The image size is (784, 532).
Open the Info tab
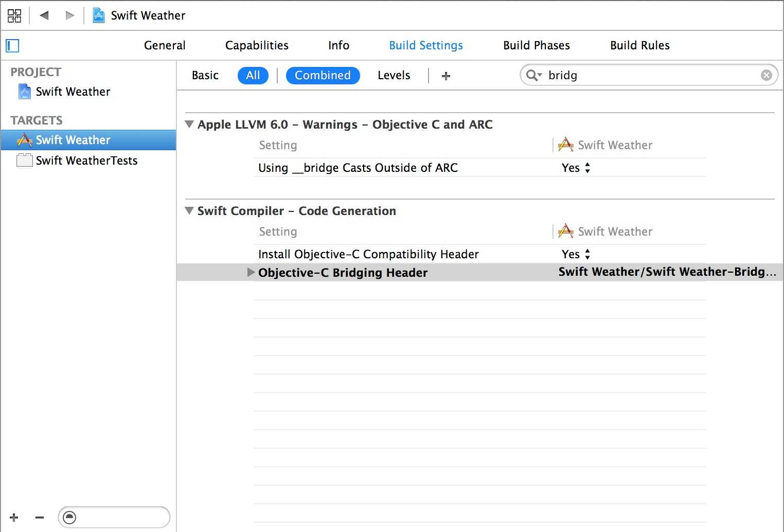pyautogui.click(x=338, y=45)
